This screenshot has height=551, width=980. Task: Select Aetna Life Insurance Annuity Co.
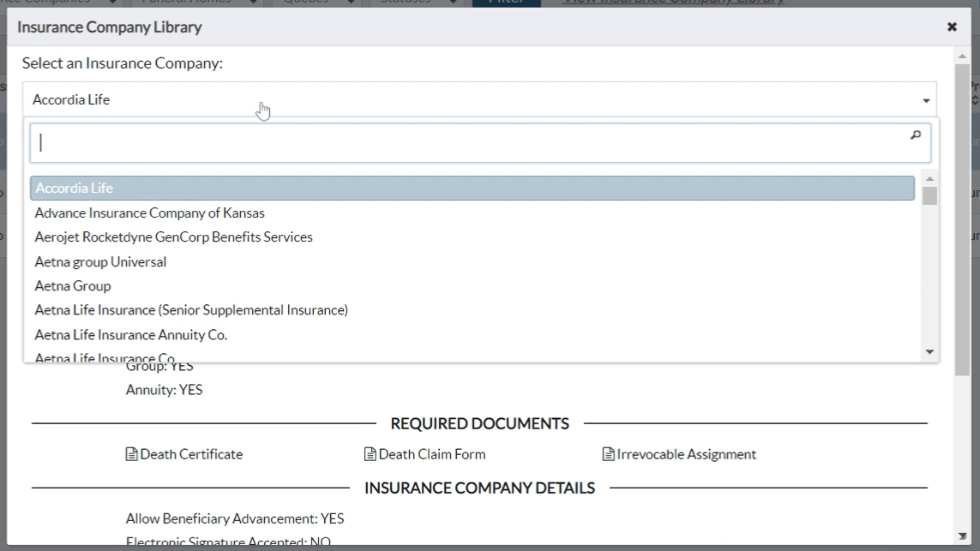pyautogui.click(x=129, y=334)
